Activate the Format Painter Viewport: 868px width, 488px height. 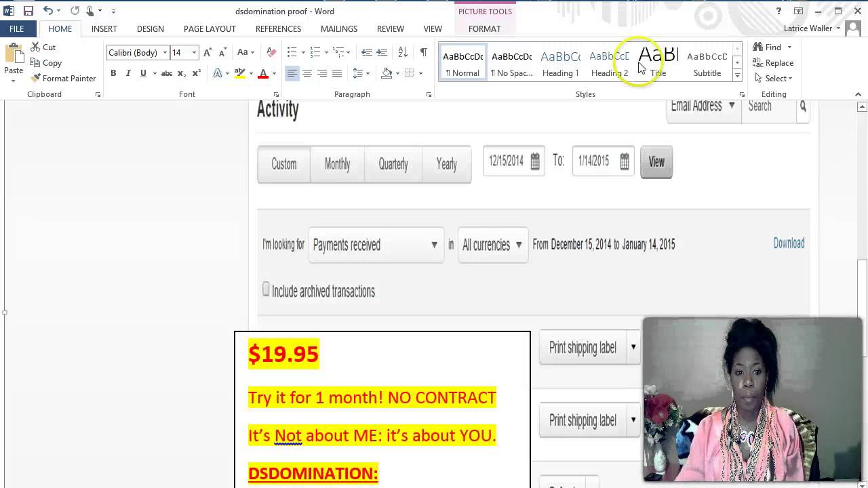(63, 79)
